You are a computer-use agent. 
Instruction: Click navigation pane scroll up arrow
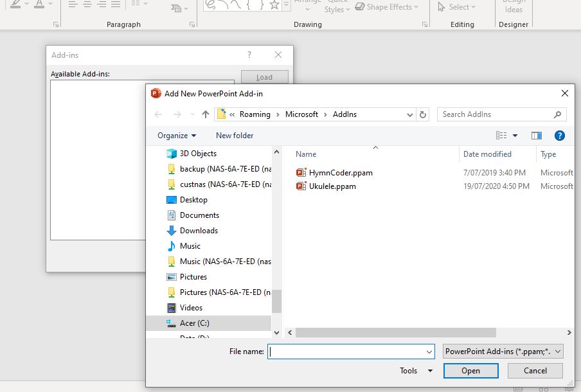pos(276,152)
